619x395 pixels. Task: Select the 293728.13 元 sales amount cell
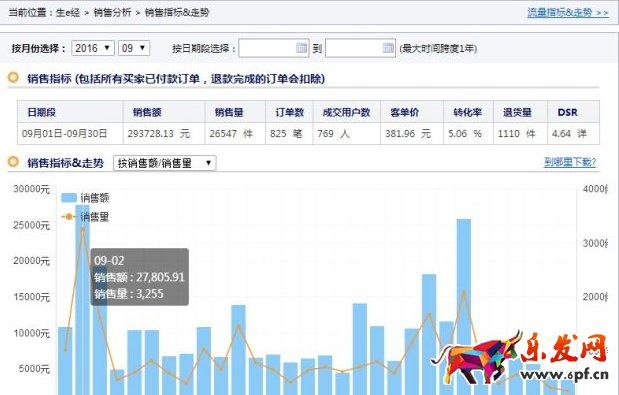164,134
